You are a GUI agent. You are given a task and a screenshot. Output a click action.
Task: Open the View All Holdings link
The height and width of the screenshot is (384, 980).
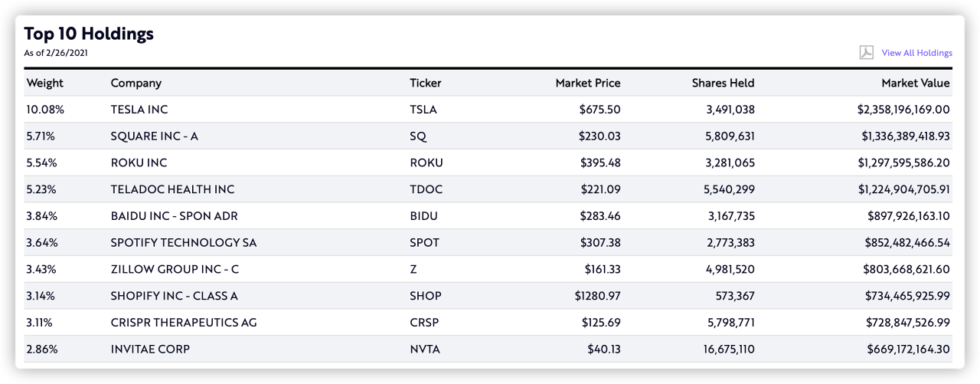pyautogui.click(x=916, y=53)
